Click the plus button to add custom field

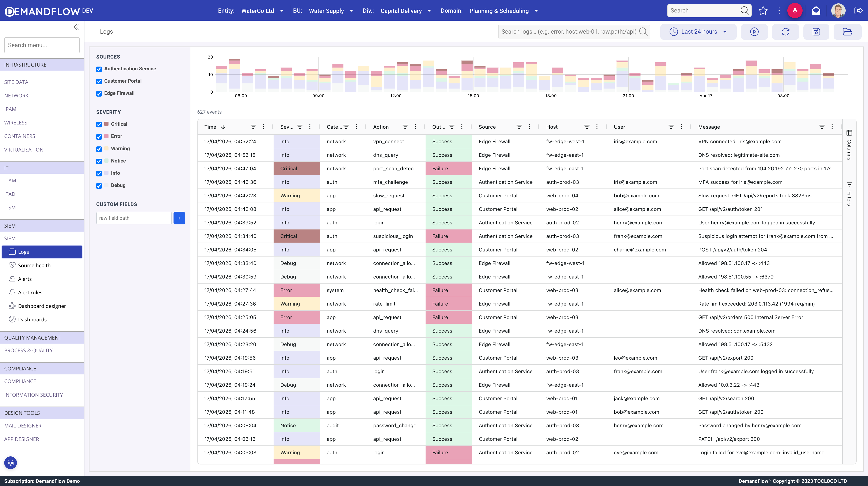(179, 218)
